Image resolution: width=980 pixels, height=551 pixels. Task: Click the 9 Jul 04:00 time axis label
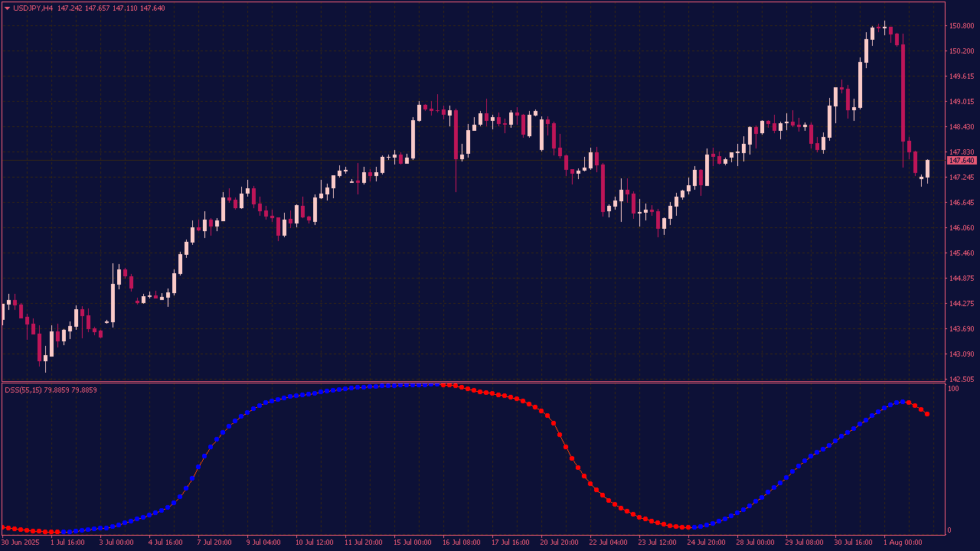(x=263, y=543)
